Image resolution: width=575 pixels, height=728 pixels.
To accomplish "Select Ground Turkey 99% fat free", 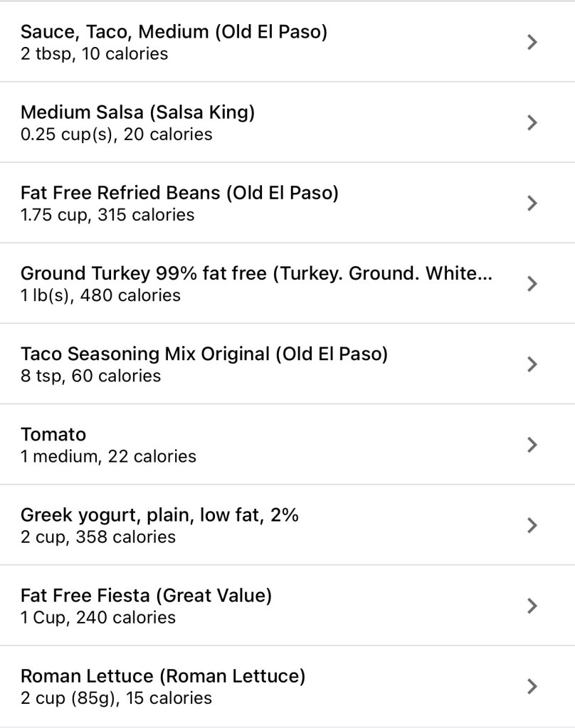I will pyautogui.click(x=256, y=273).
